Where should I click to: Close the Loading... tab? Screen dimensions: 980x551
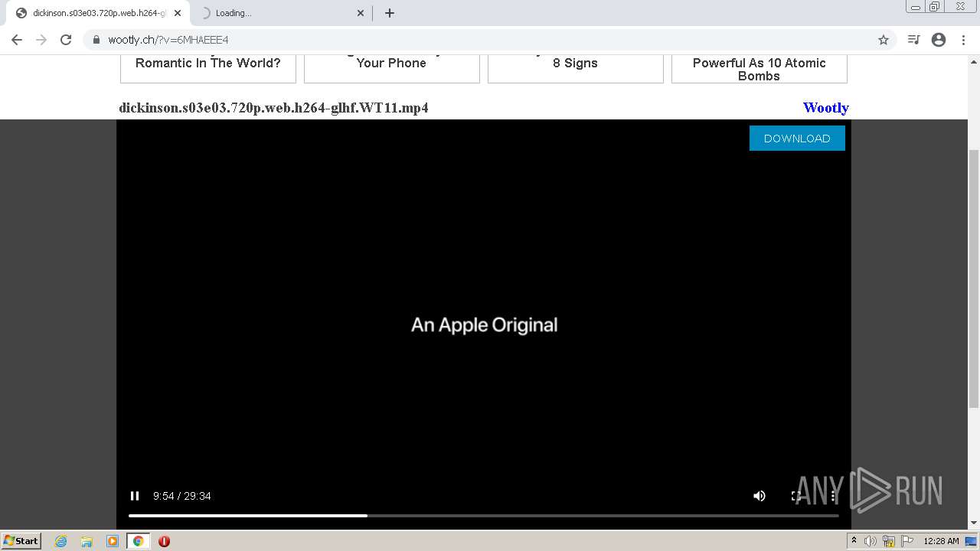click(x=361, y=13)
